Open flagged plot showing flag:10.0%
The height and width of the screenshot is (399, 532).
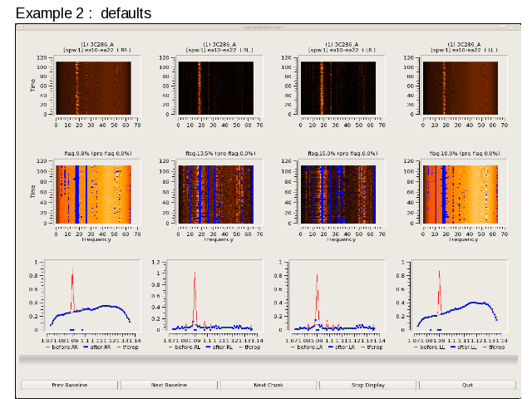[461, 195]
